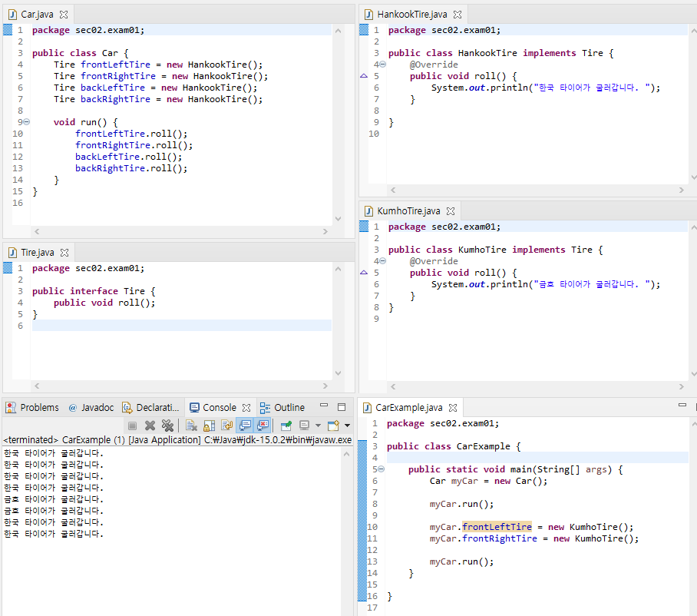Close the Car.java tab
Image resolution: width=697 pixels, height=616 pixels.
pos(64,15)
